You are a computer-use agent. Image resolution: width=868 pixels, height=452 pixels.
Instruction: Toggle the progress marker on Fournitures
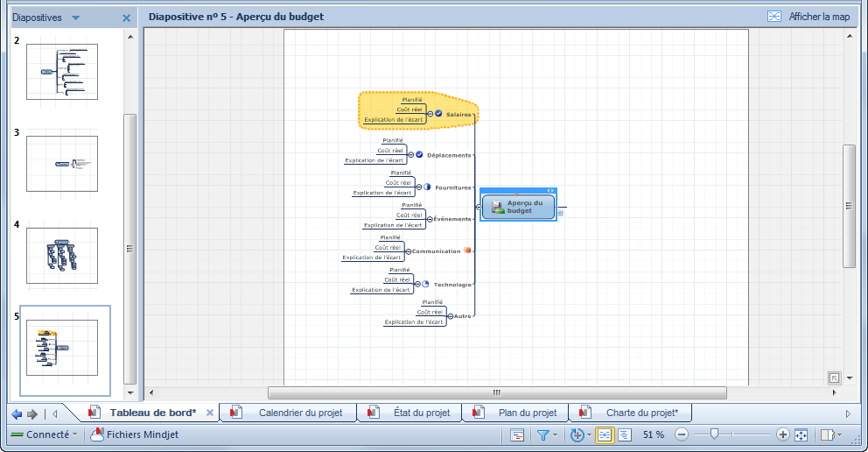coord(427,187)
